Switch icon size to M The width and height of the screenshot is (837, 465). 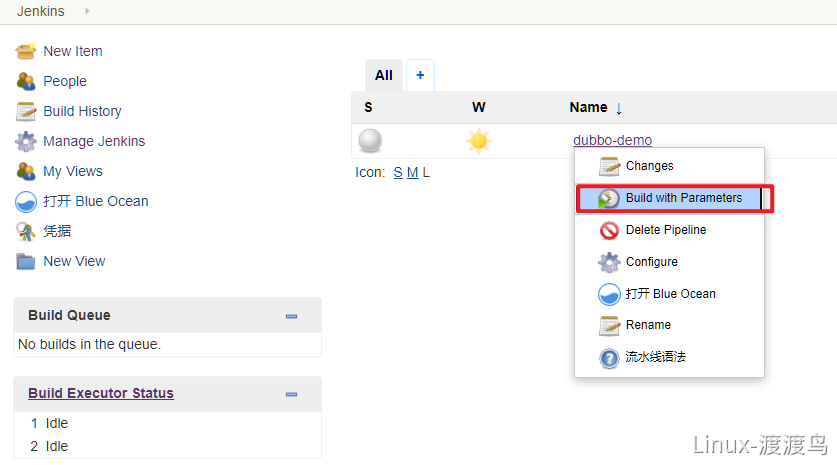pyautogui.click(x=413, y=172)
